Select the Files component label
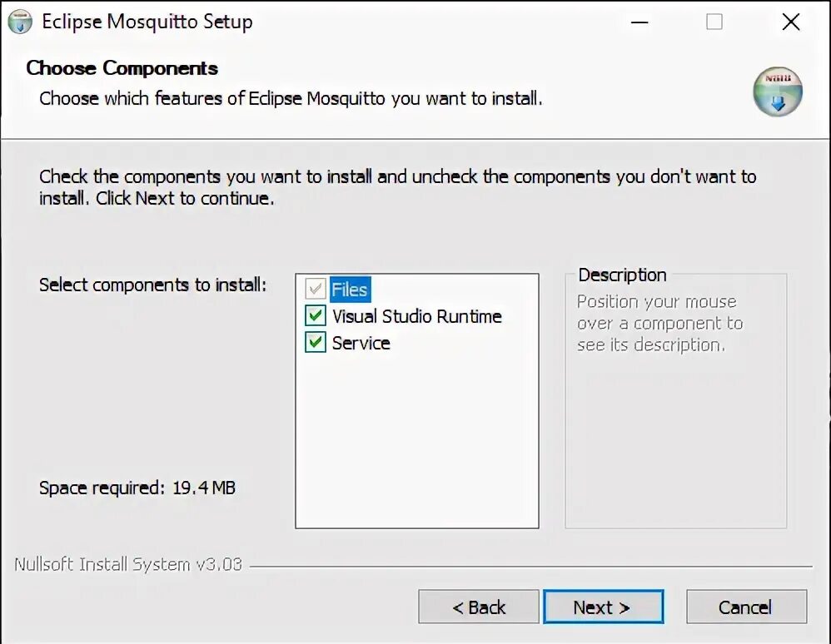This screenshot has height=644, width=831. click(x=350, y=290)
